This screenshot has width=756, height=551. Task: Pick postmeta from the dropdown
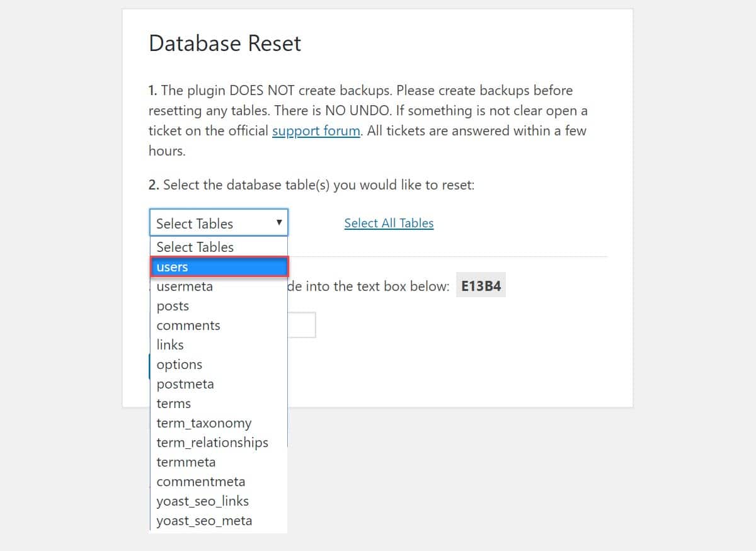(x=219, y=384)
